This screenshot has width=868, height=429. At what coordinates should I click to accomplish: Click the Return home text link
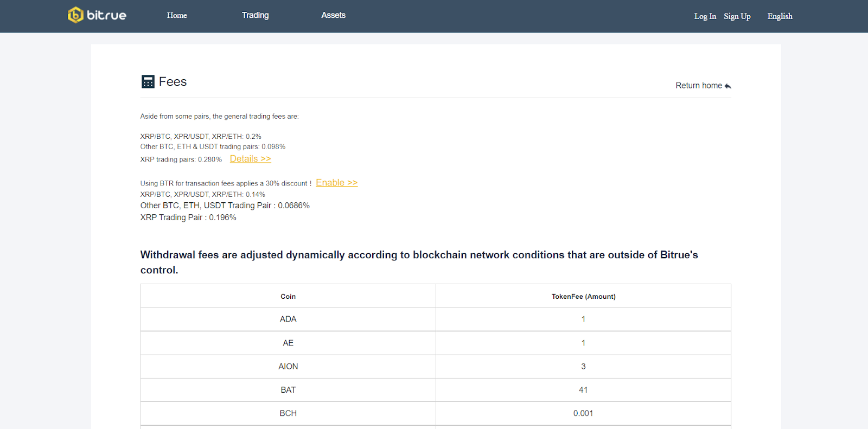pyautogui.click(x=698, y=86)
